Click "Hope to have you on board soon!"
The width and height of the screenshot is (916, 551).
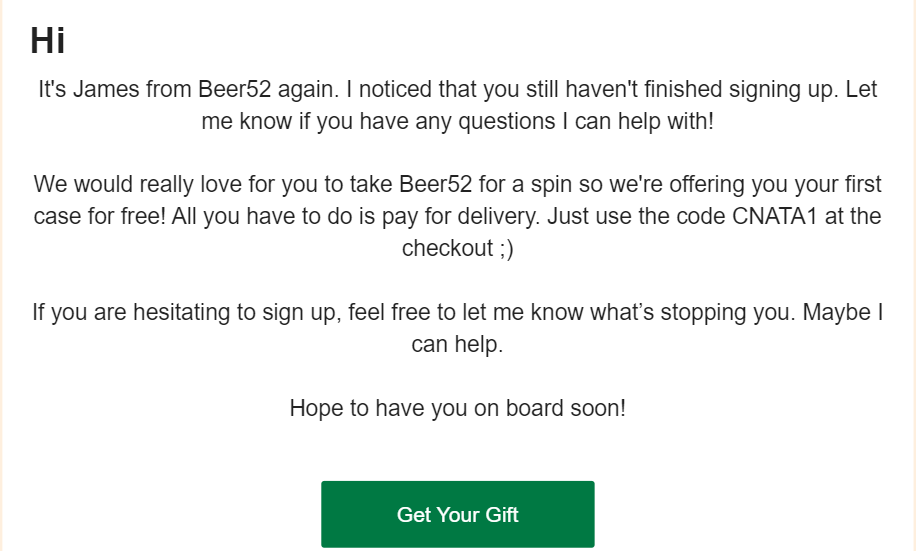pyautogui.click(x=457, y=408)
